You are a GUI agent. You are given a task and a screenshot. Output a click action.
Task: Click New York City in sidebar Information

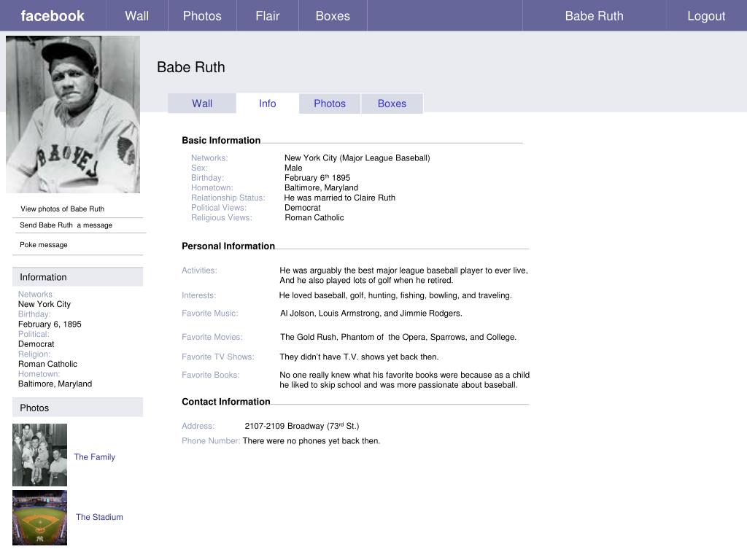[x=44, y=304]
